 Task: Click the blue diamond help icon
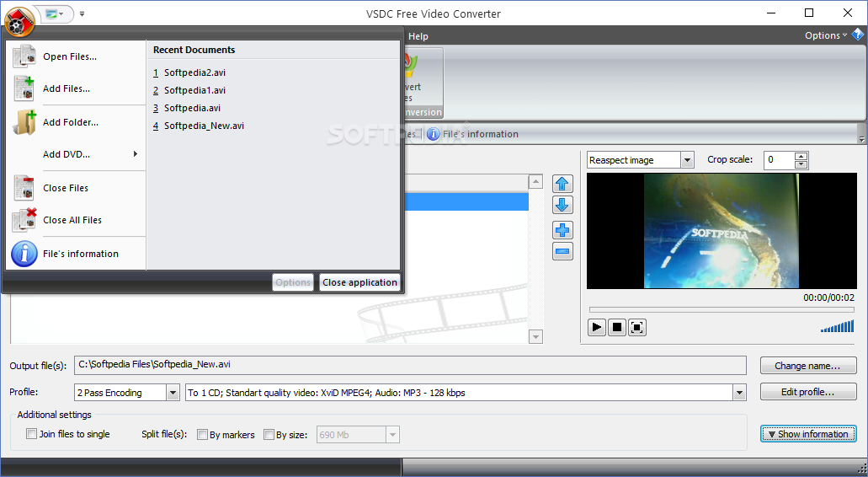pos(858,35)
